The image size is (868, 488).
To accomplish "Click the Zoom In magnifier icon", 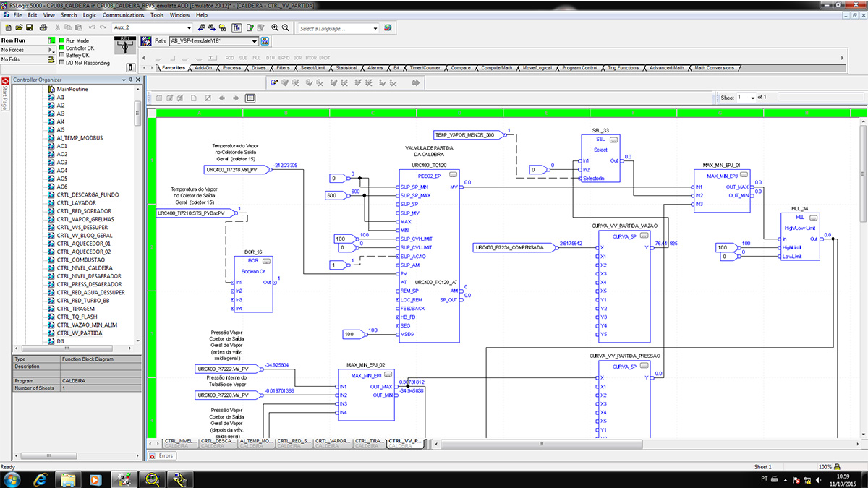I will (x=275, y=28).
